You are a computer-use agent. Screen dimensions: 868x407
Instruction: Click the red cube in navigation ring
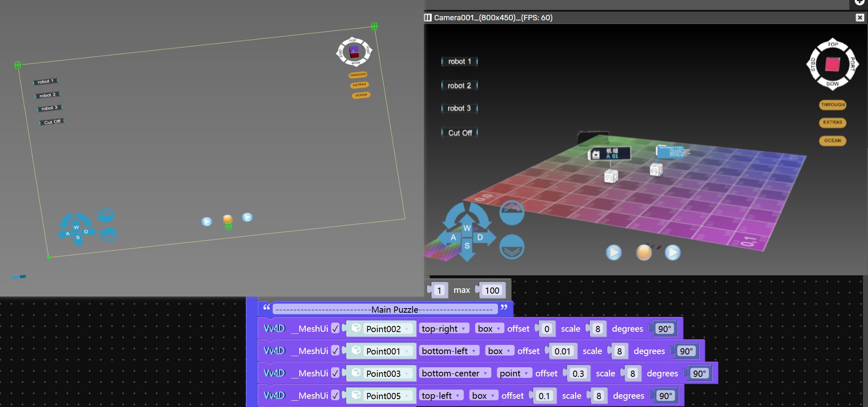pyautogui.click(x=832, y=65)
